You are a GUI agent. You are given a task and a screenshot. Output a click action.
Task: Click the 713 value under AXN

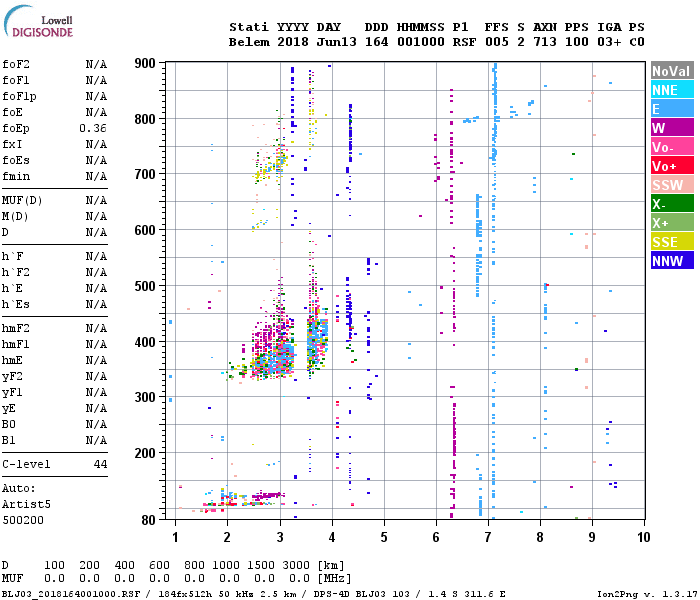coord(545,42)
